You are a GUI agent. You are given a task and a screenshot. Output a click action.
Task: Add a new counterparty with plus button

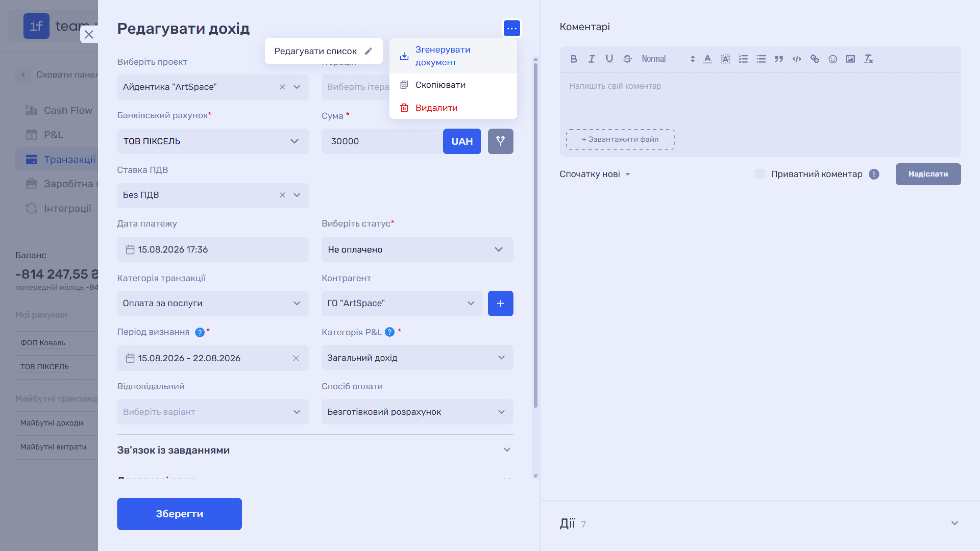coord(500,304)
